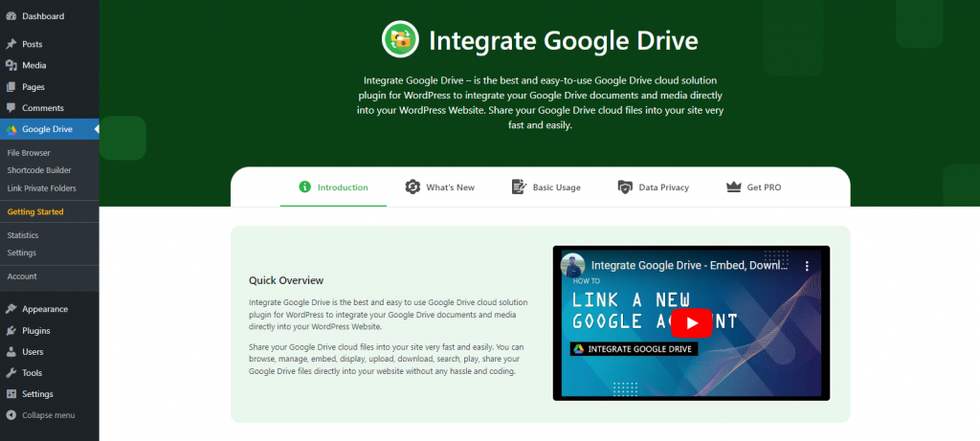Click the Users person icon
This screenshot has height=441, width=980.
11,352
